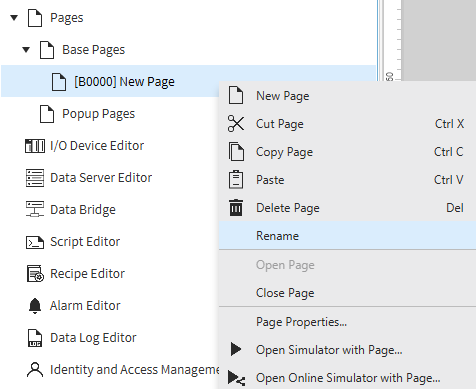This screenshot has width=476, height=389.
Task: Click the I/O Device Editor icon
Action: (x=35, y=146)
